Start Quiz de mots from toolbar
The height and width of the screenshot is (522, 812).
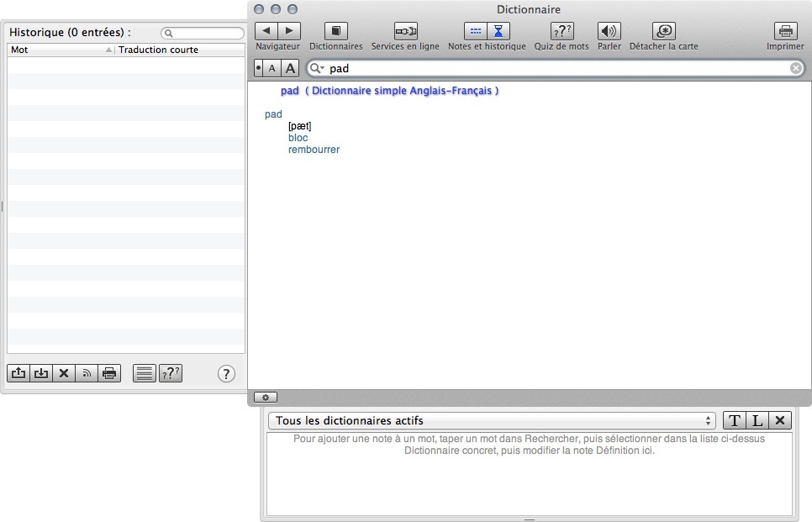click(562, 31)
